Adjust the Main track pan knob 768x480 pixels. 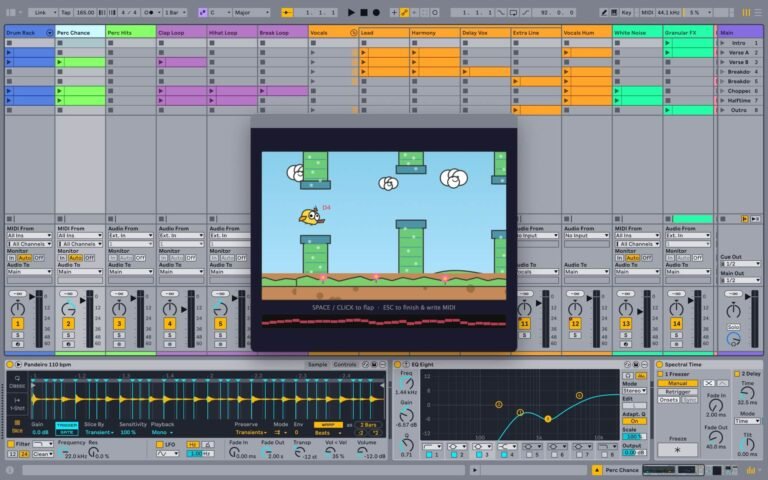[x=733, y=310]
